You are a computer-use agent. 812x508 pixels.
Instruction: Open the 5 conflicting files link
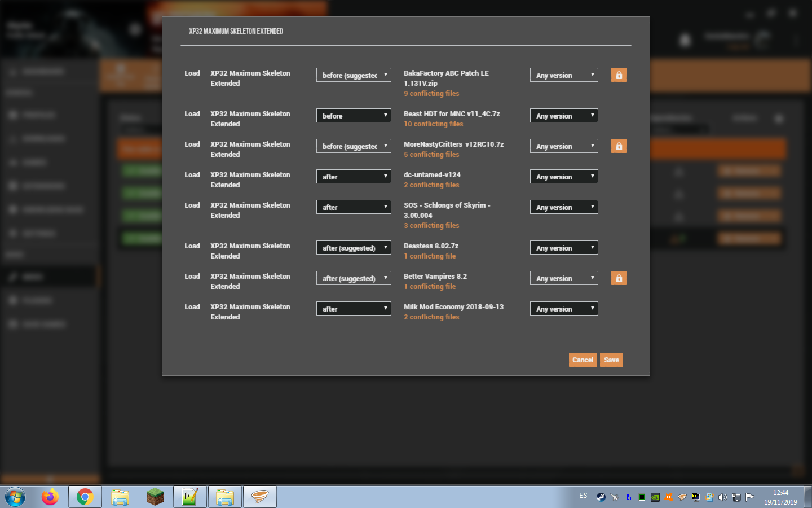pos(431,155)
